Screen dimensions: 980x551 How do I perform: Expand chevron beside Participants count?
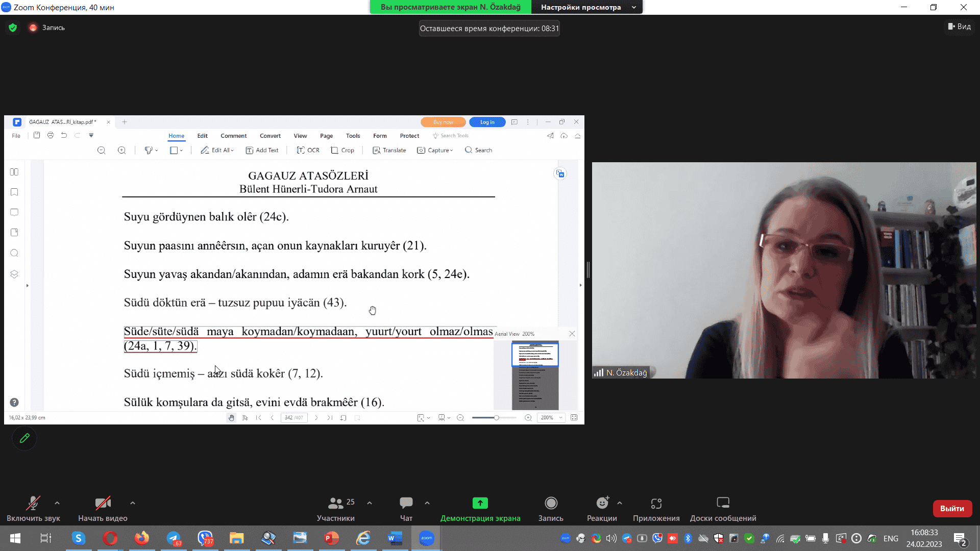coord(370,503)
